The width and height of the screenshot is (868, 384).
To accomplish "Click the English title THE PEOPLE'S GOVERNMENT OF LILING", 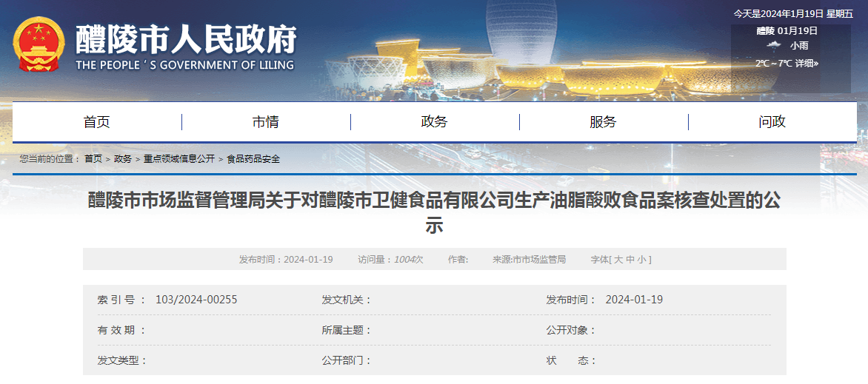I will pos(185,65).
